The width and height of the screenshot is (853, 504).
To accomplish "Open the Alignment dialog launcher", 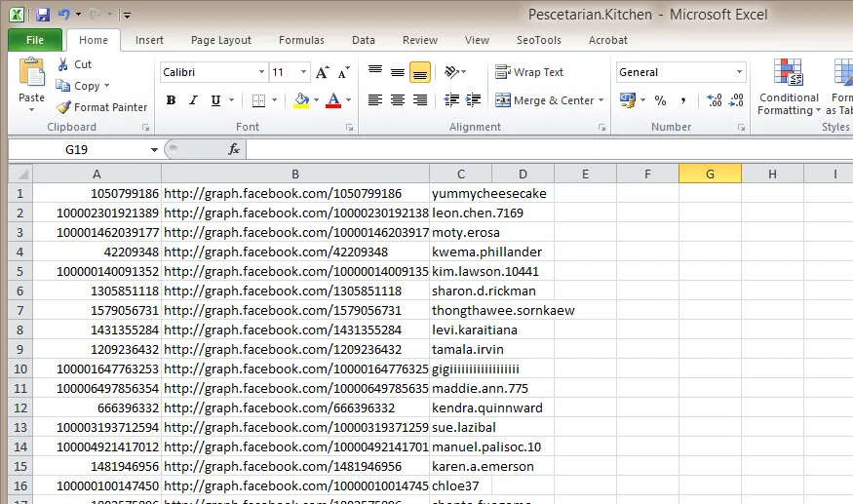I will pyautogui.click(x=601, y=127).
